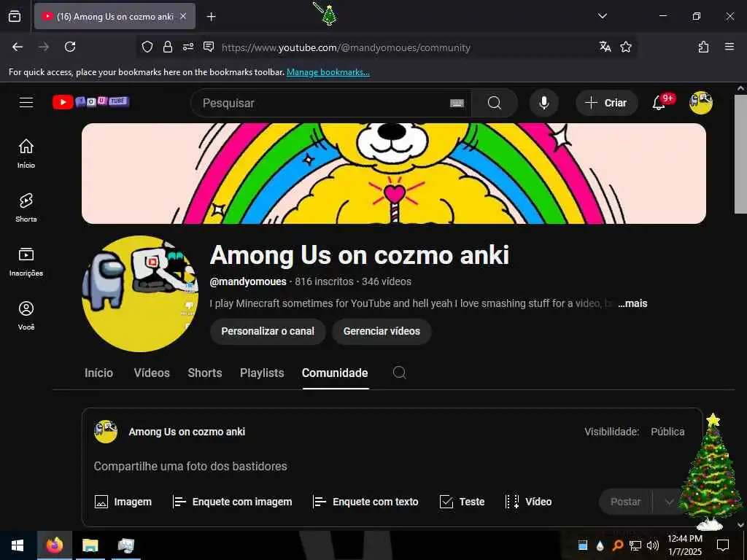747x560 pixels.
Task: Attach a Vídeo to the post
Action: click(528, 502)
